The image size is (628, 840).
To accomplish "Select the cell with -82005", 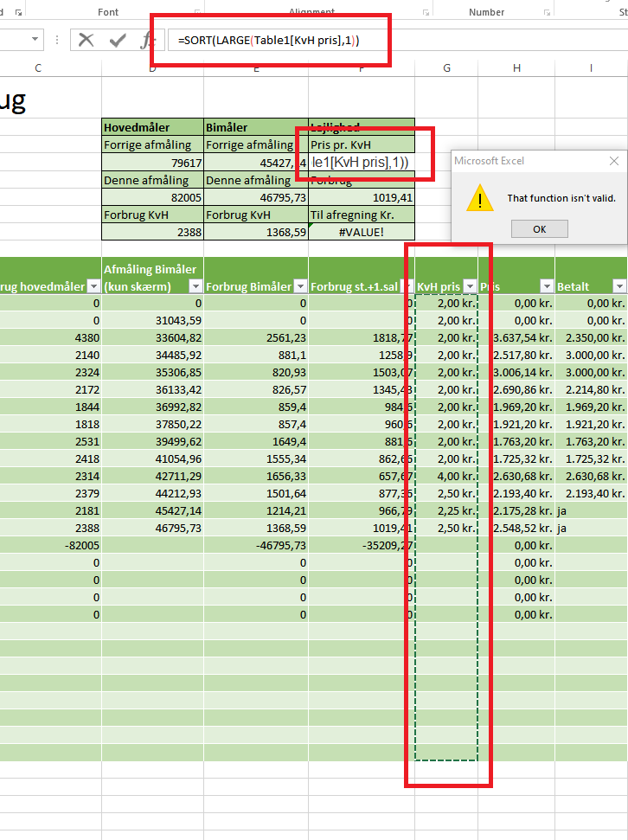I will click(x=50, y=545).
